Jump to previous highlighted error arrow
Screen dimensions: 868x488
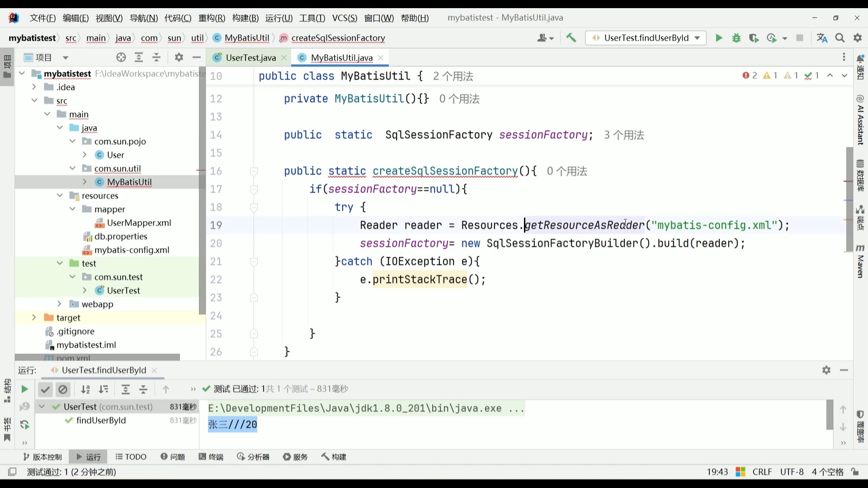[x=830, y=75]
